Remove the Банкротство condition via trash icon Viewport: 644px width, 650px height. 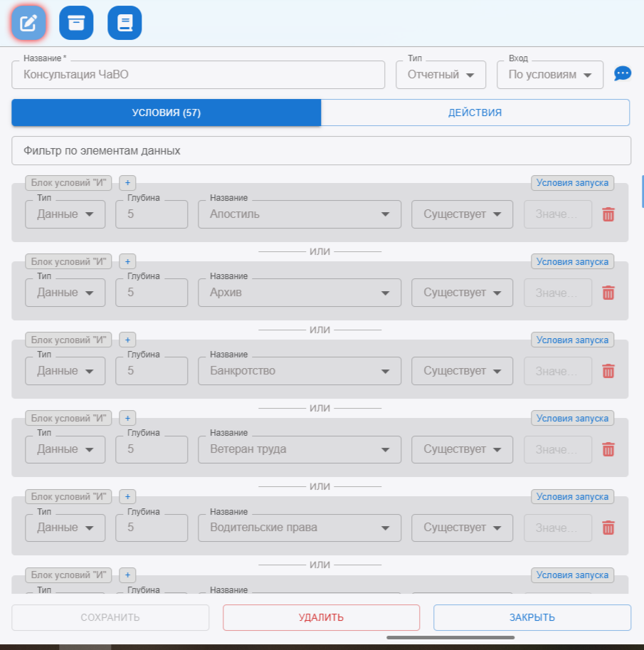point(608,371)
